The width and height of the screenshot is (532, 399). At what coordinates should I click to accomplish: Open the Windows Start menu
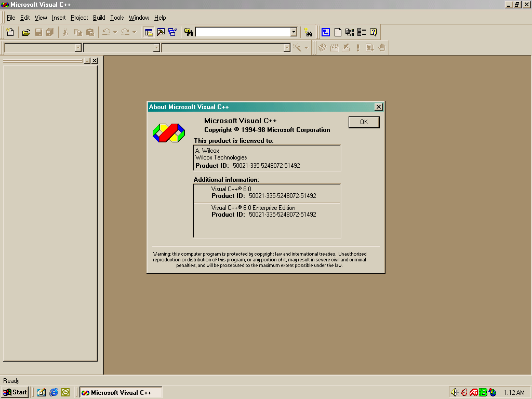15,392
